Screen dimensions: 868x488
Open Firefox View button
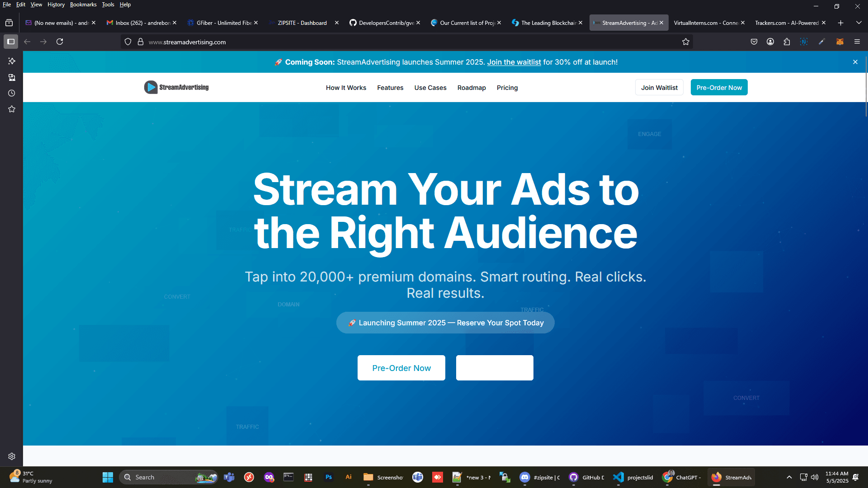pos(9,23)
